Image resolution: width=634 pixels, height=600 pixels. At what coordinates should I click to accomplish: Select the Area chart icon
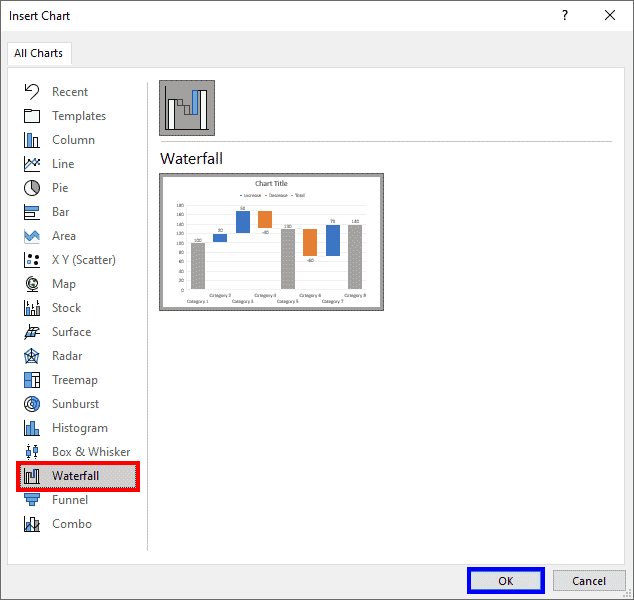coord(32,236)
